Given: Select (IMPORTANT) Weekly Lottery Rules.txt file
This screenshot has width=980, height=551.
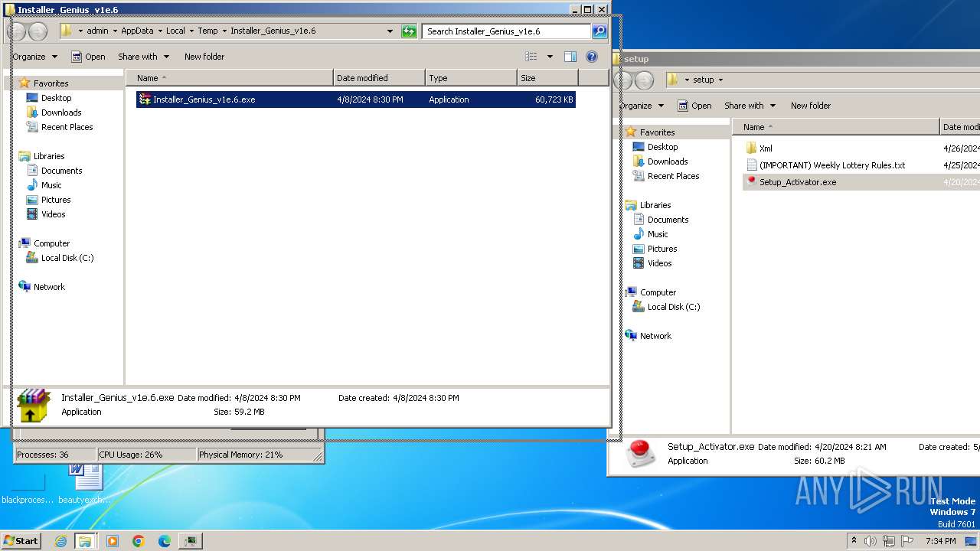Looking at the screenshot, I should [x=832, y=165].
